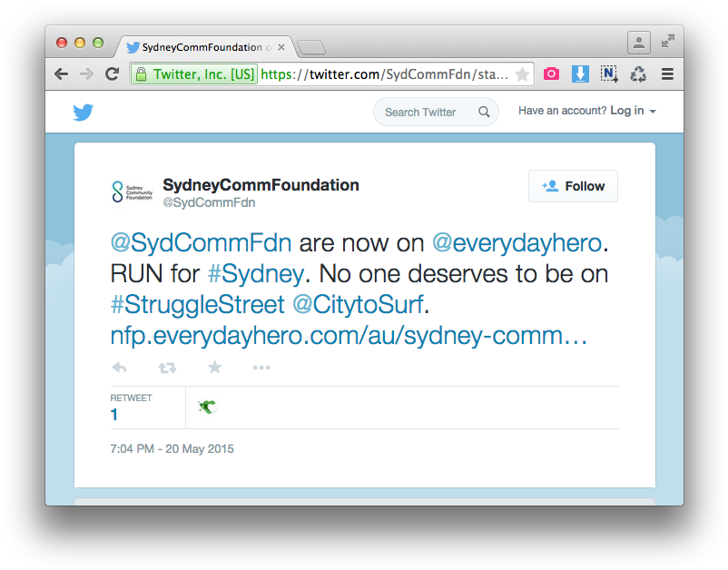Image resolution: width=728 pixels, height=570 pixels.
Task: Open the tweet's more options ellipsis
Action: pos(261,368)
